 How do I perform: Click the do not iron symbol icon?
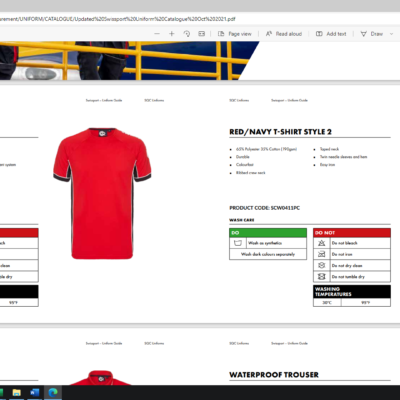(321, 254)
